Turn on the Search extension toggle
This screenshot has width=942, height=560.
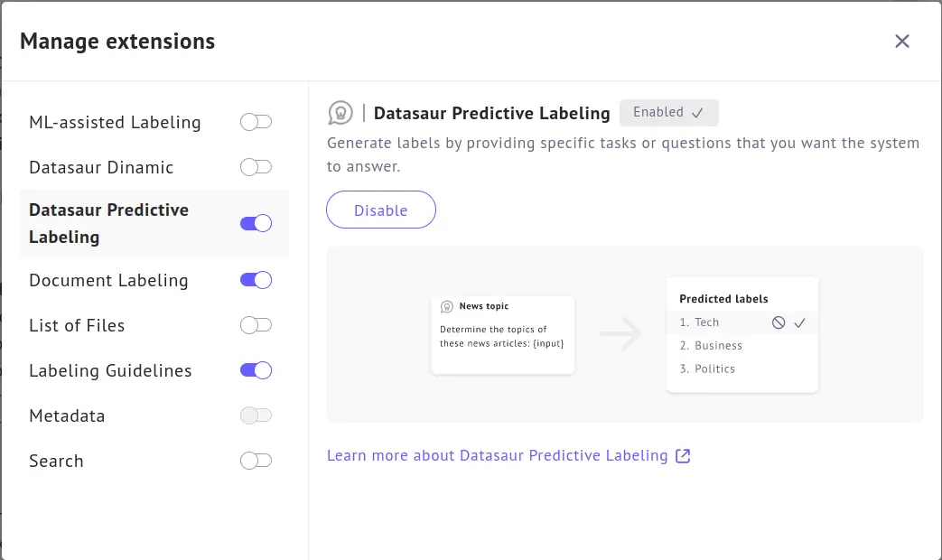tap(256, 461)
